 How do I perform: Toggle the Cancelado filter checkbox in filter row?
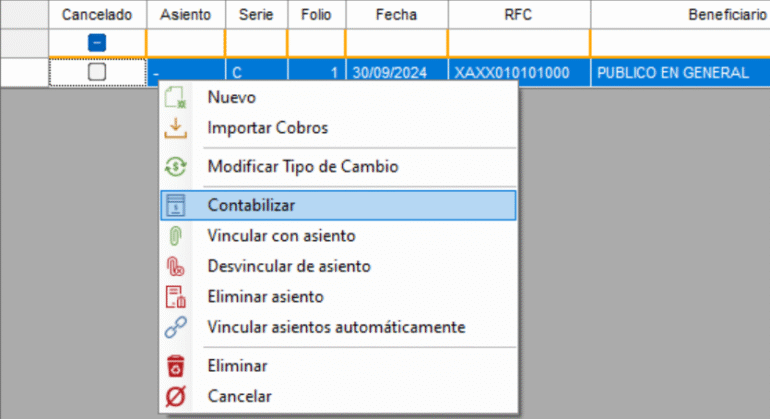pos(96,43)
